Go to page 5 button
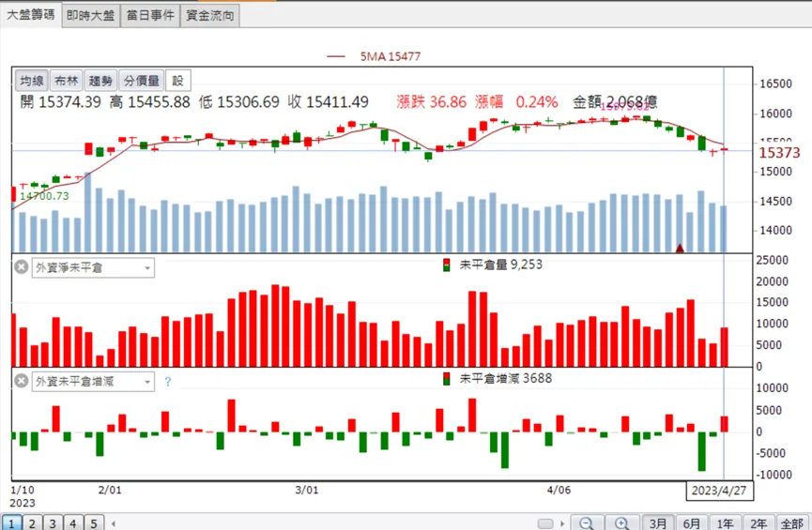Viewport: 812px width, 530px height. tap(94, 522)
